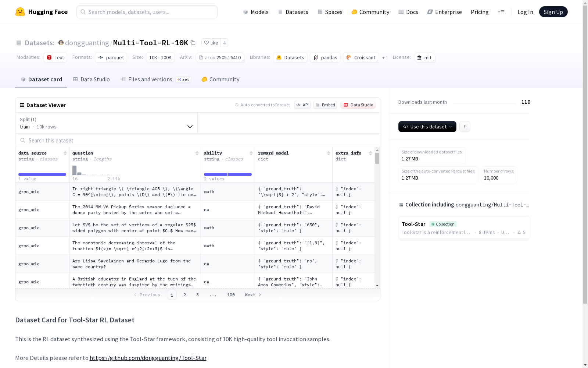Sort the extra_info column

pyautogui.click(x=370, y=153)
